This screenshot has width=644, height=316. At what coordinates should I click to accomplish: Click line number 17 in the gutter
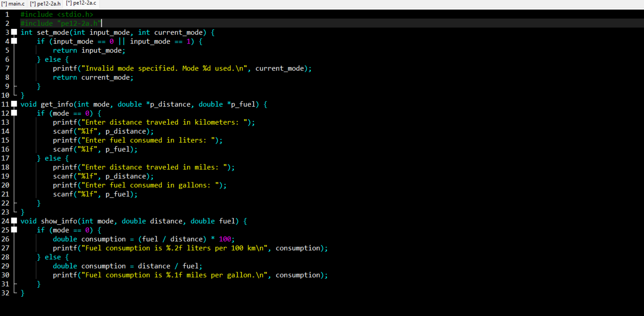point(5,158)
